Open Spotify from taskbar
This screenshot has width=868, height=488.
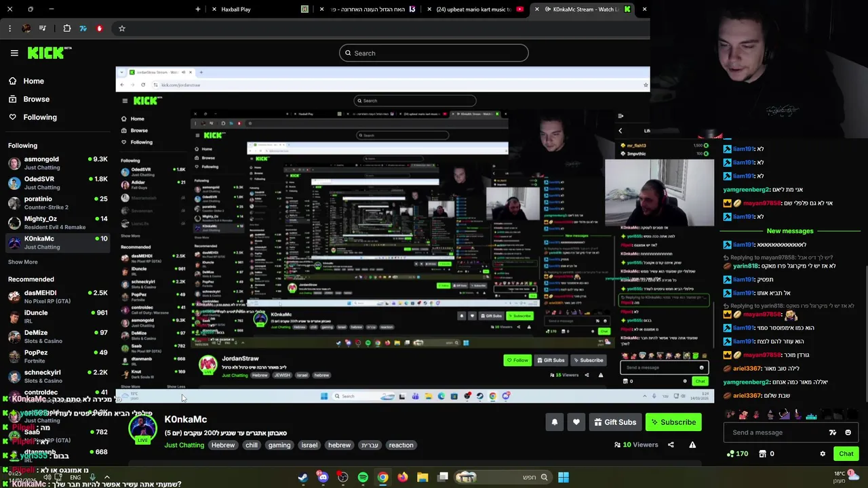(363, 477)
